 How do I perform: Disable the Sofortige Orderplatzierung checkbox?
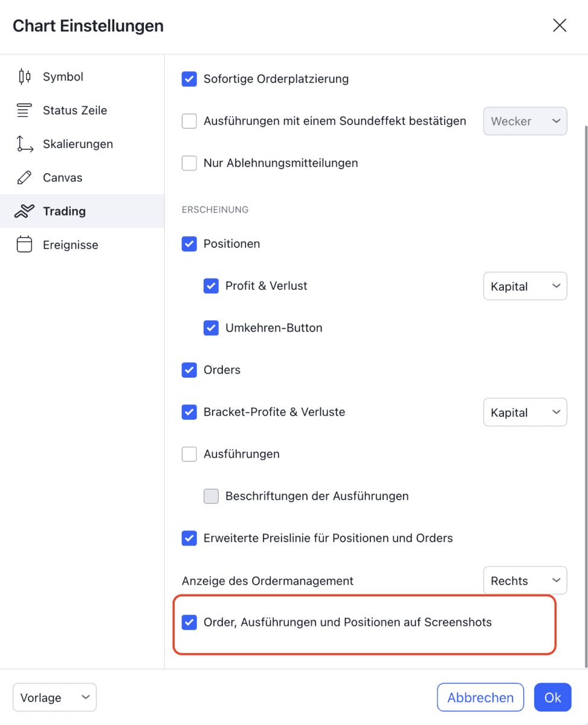189,79
